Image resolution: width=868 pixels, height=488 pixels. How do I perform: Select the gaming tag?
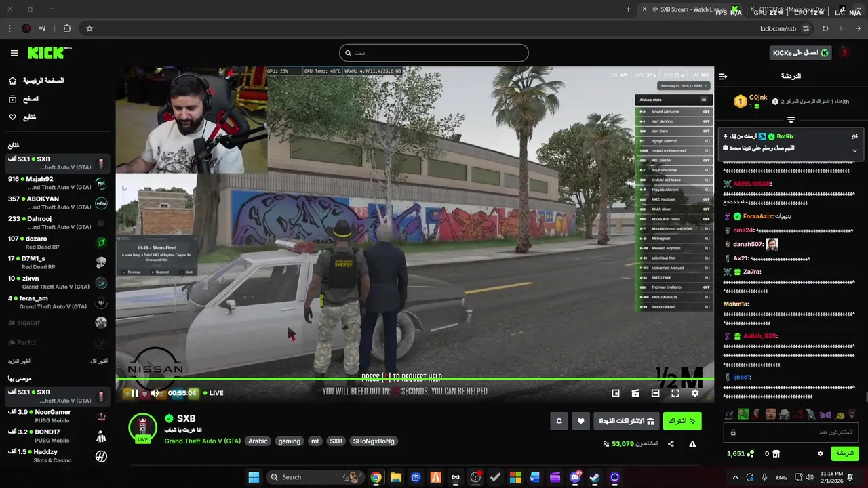289,441
